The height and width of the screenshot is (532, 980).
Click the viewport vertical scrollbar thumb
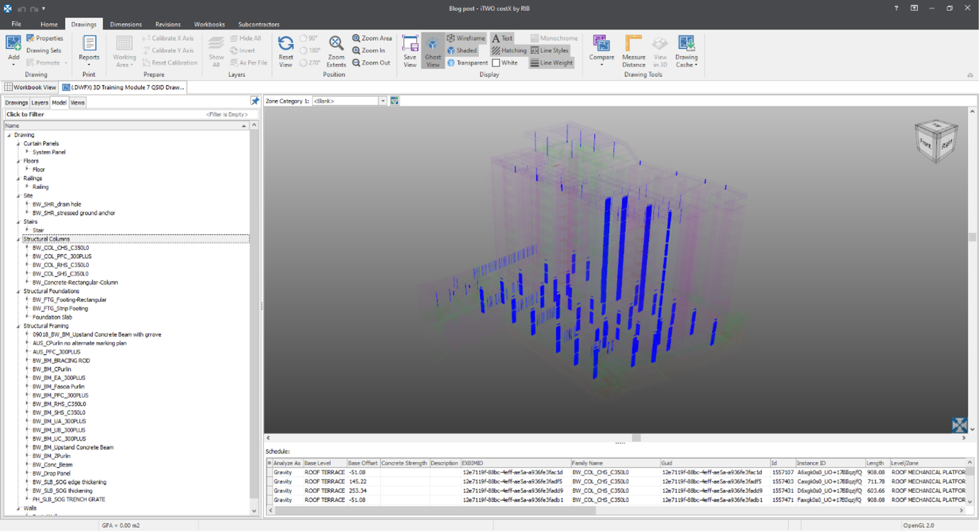pyautogui.click(x=972, y=237)
